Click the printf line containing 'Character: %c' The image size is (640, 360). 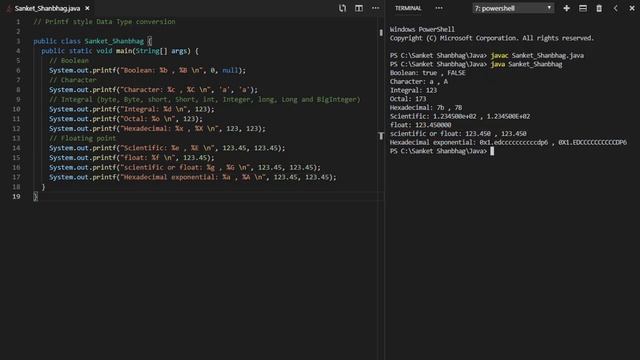point(153,90)
